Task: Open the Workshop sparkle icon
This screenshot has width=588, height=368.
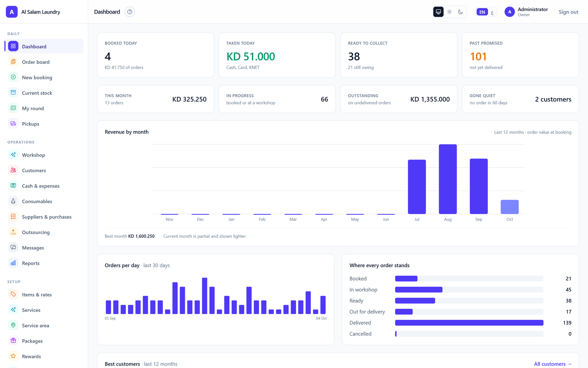Action: [13, 155]
